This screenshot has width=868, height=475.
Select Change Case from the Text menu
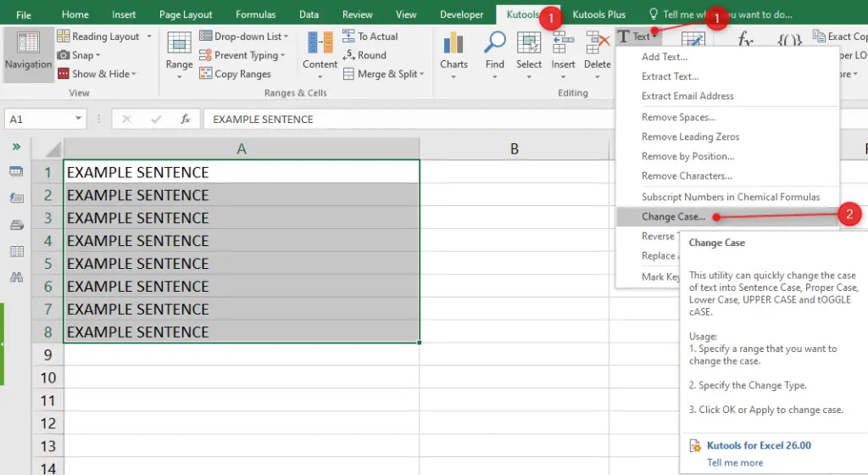[x=673, y=216]
